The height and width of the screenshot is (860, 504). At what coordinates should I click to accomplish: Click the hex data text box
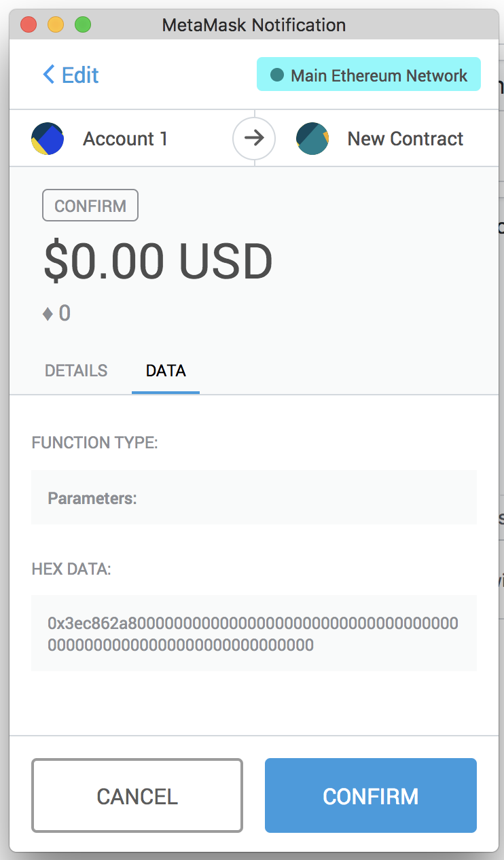(254, 633)
